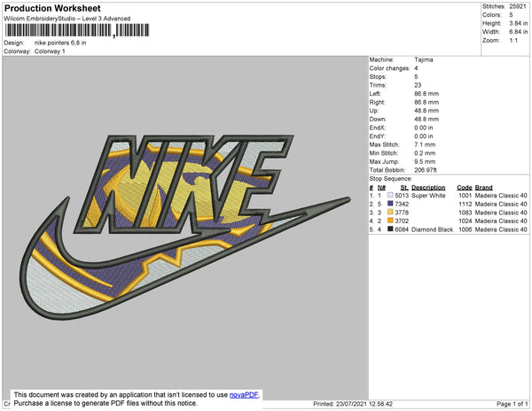Click the yellow 3778 thread swatch
The width and height of the screenshot is (532, 411).
(x=390, y=212)
